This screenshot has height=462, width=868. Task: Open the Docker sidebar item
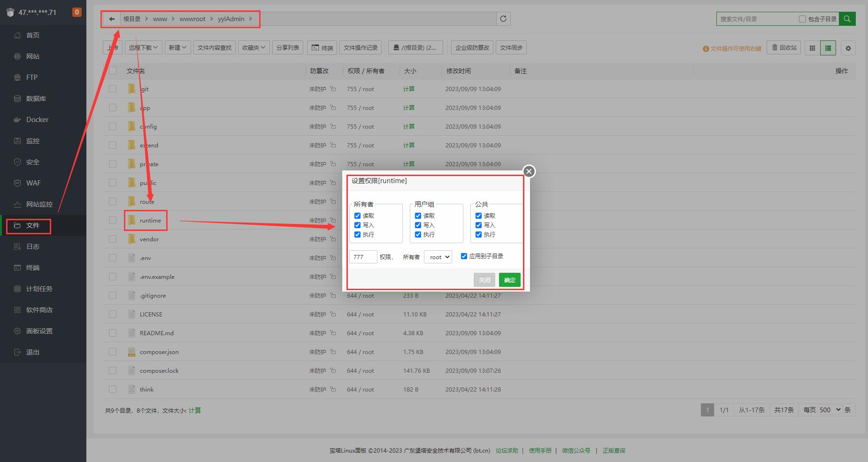tap(37, 120)
